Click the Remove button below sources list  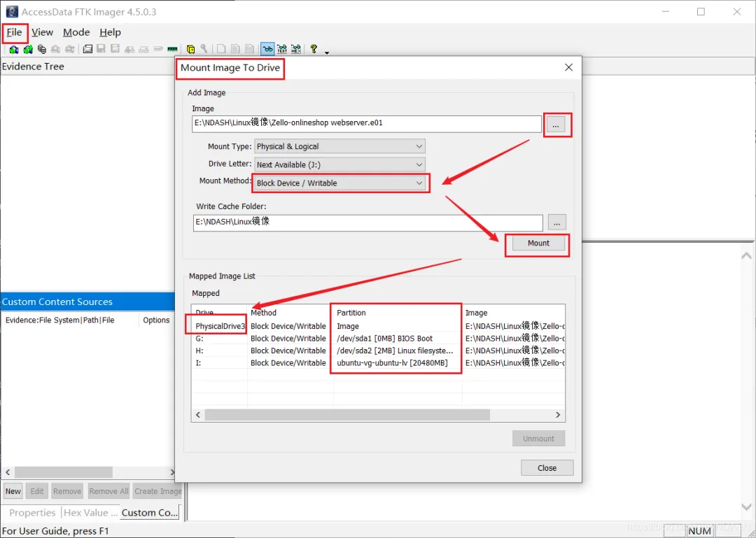67,491
